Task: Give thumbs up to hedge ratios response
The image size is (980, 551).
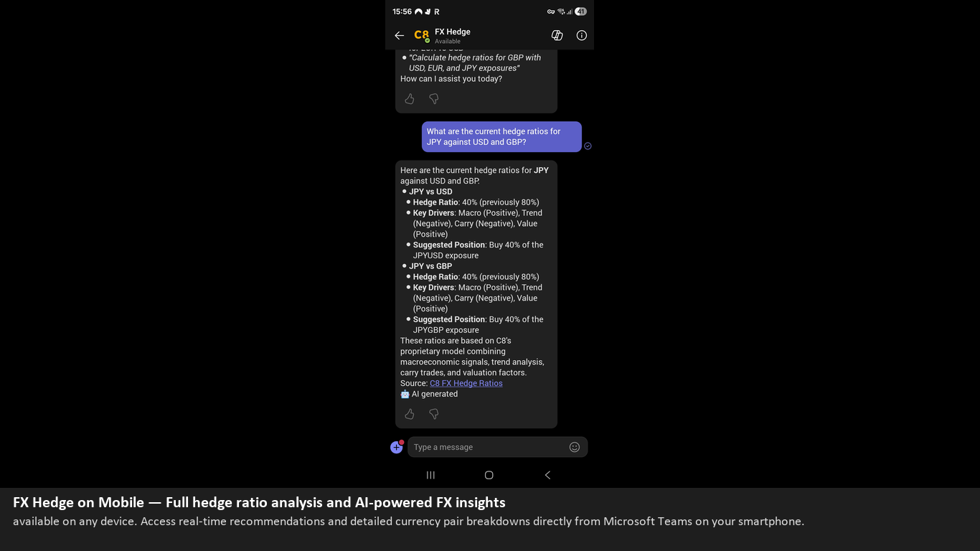Action: pyautogui.click(x=410, y=414)
